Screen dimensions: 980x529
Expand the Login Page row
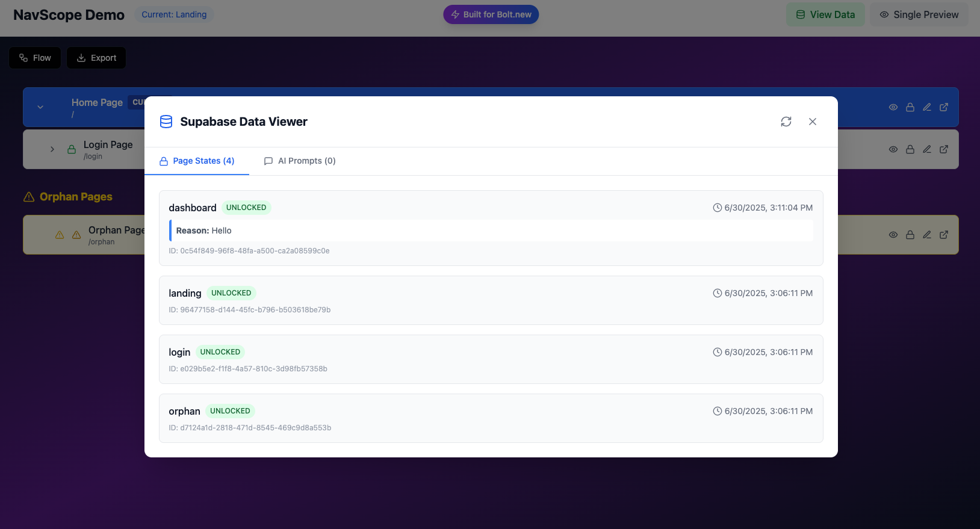tap(52, 149)
